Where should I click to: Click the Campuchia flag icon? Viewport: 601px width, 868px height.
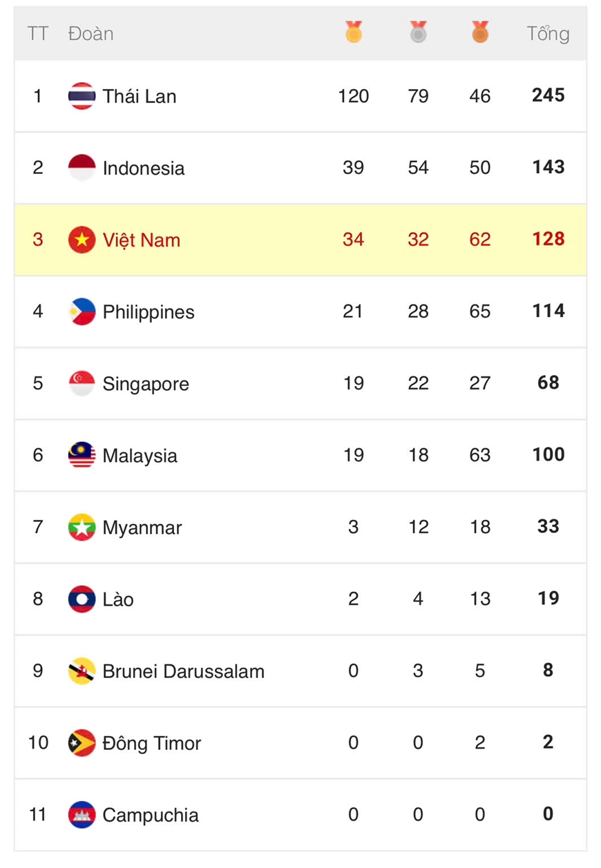82,815
